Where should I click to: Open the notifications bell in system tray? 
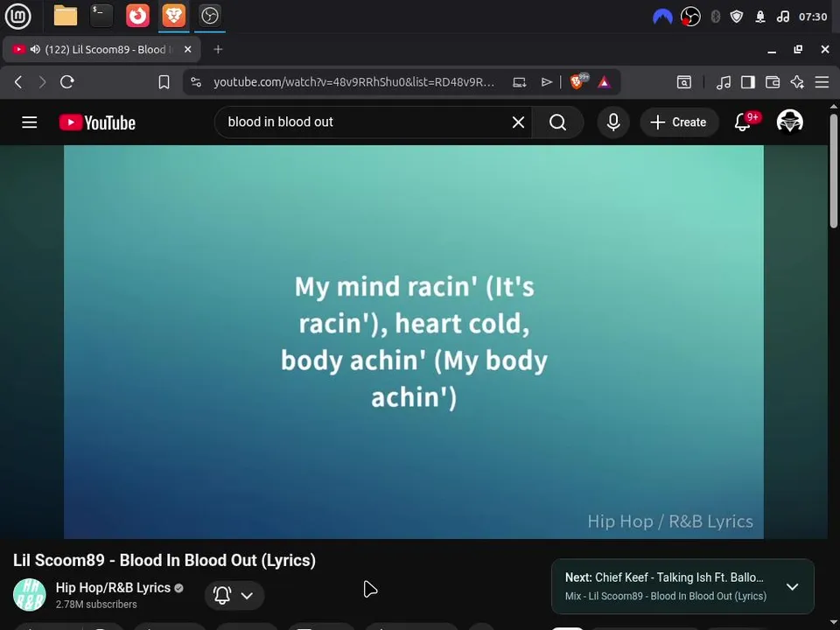click(760, 17)
